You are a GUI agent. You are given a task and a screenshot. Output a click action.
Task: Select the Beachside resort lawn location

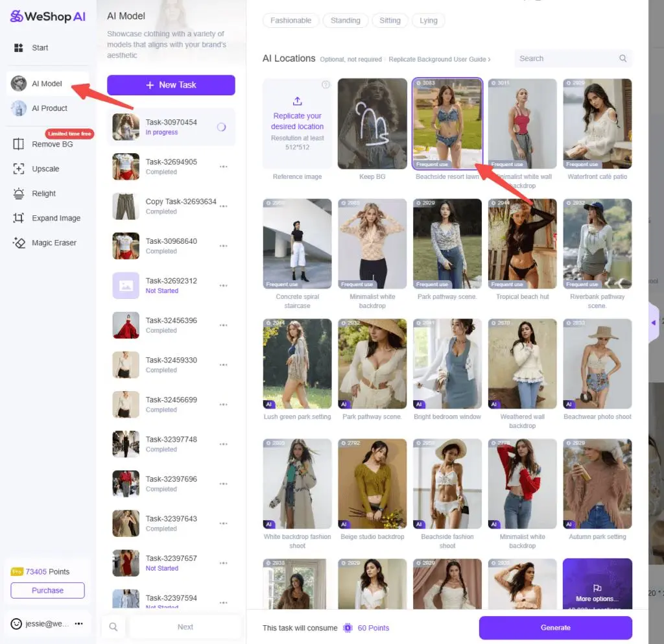tap(447, 124)
